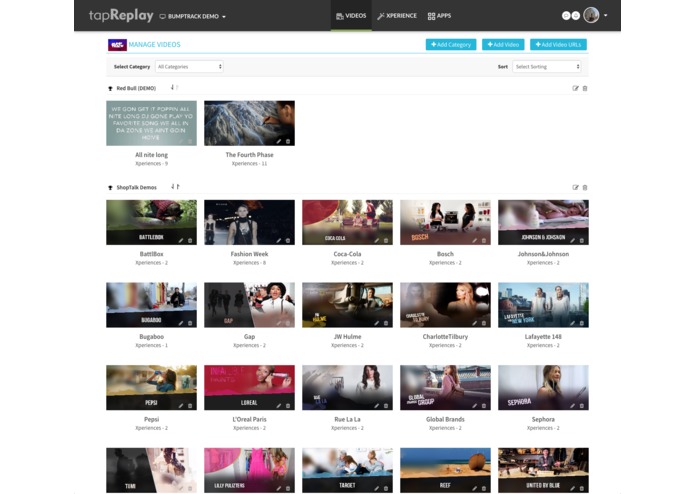Edit the Johnson&Johnson video
695x494 pixels.
[573, 241]
